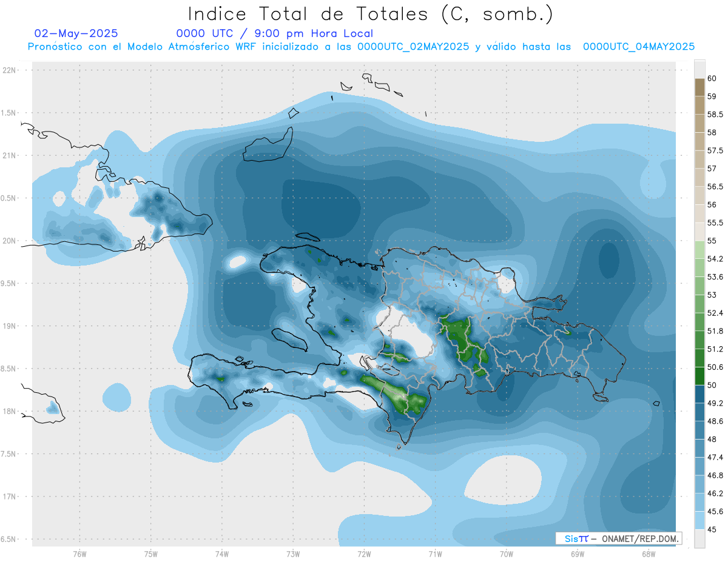Image resolution: width=728 pixels, height=562 pixels.
Task: Click initialization time '0000UTC_02MAY2025'
Action: pos(413,47)
